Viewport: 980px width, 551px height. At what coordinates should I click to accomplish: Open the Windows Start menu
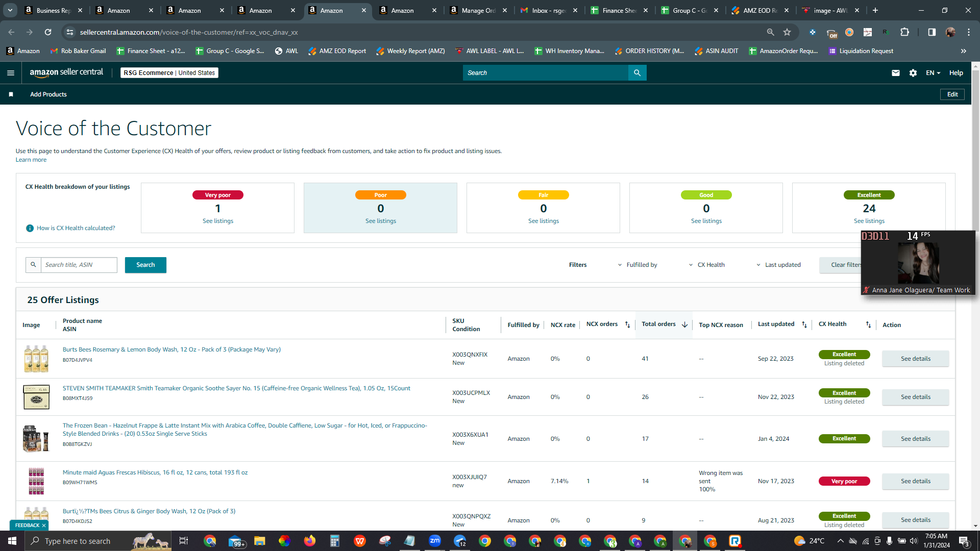point(12,541)
